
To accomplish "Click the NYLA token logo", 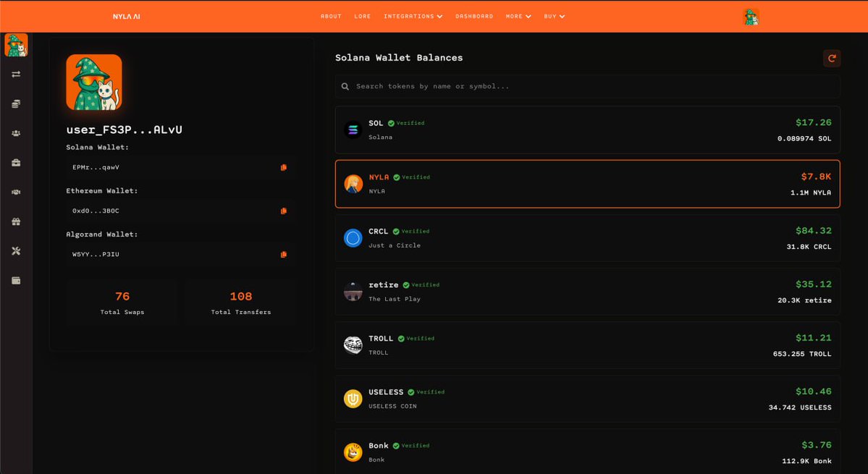I will click(x=353, y=184).
